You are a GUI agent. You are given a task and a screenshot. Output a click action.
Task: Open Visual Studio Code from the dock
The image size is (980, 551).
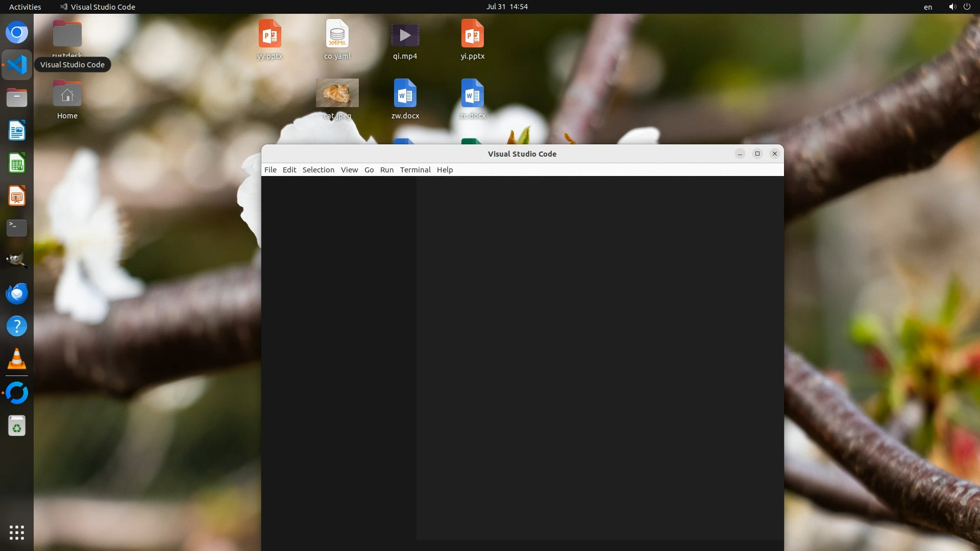[x=17, y=65]
